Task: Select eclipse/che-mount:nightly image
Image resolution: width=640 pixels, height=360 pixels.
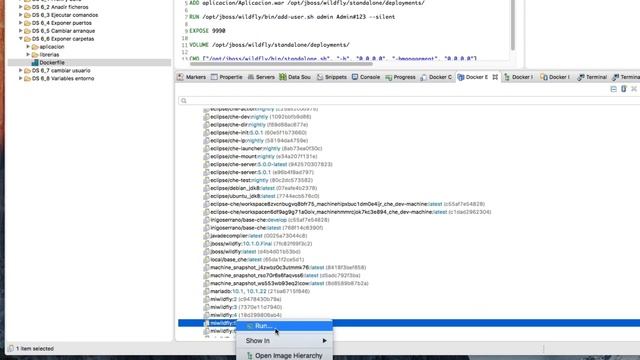Action: click(x=264, y=156)
